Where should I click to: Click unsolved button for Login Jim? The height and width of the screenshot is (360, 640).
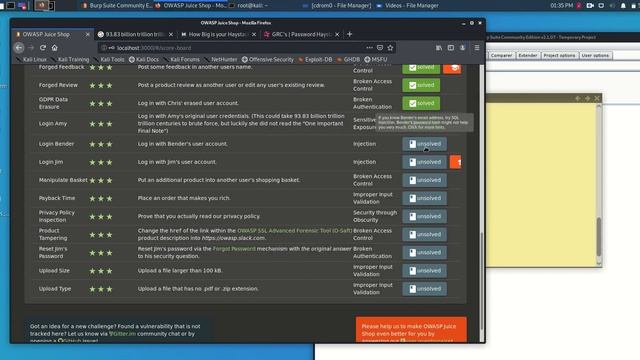[424, 162]
